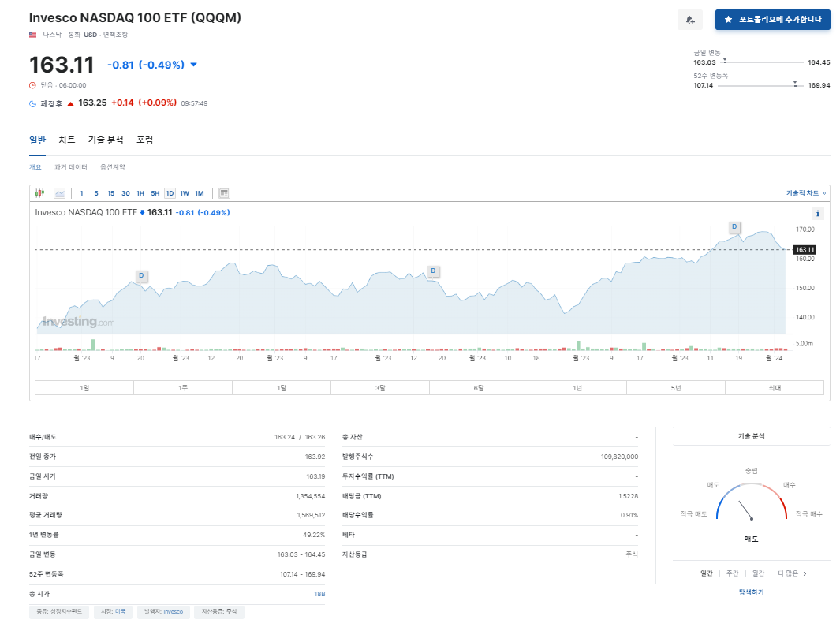Click the 종류: 상장지수펀드 tag
Image resolution: width=840 pixels, height=627 pixels.
(x=59, y=611)
